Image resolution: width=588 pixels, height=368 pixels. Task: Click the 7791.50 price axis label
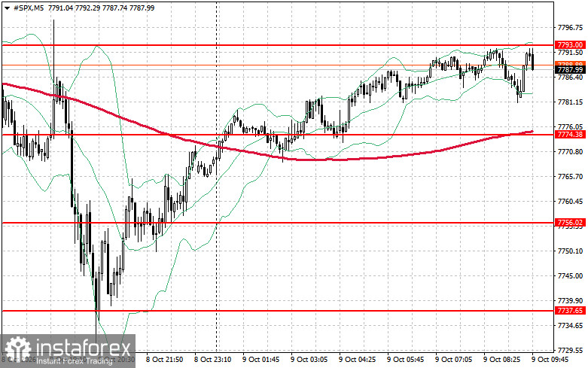570,53
